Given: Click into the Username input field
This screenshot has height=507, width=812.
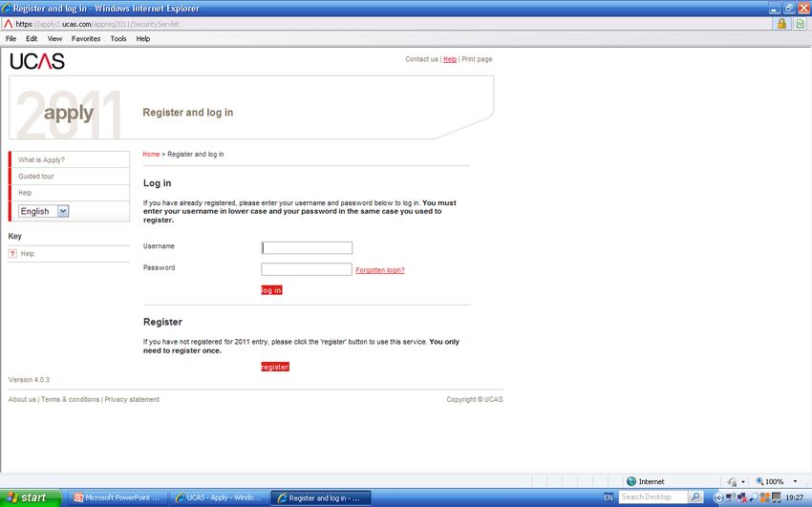Looking at the screenshot, I should [307, 248].
